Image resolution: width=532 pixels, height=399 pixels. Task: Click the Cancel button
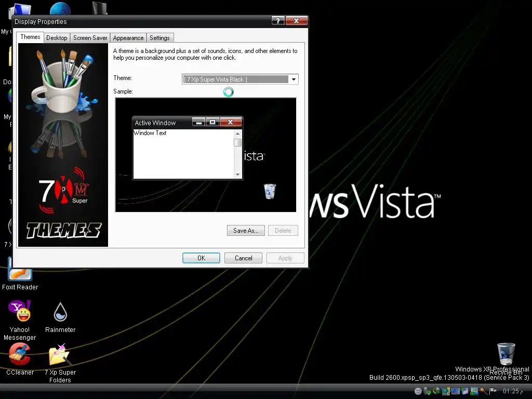(243, 258)
